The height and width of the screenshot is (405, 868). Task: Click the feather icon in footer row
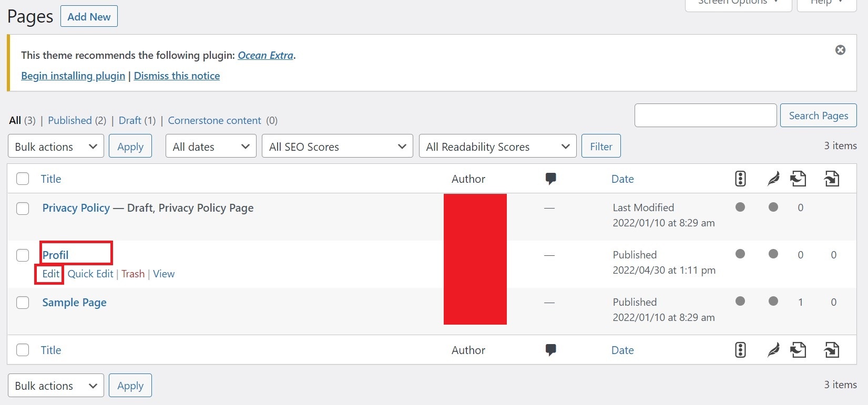[x=773, y=350]
